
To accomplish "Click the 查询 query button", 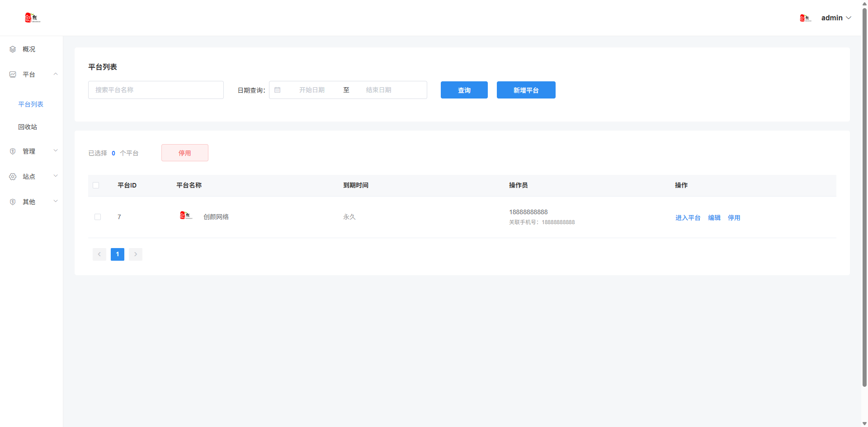I will coord(464,90).
